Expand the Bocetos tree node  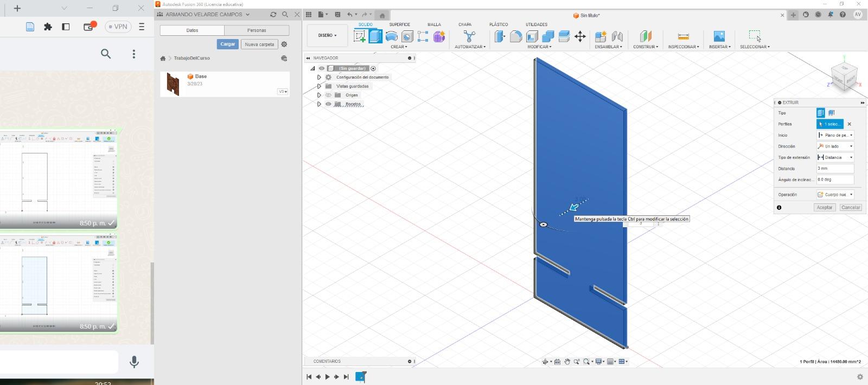click(319, 104)
